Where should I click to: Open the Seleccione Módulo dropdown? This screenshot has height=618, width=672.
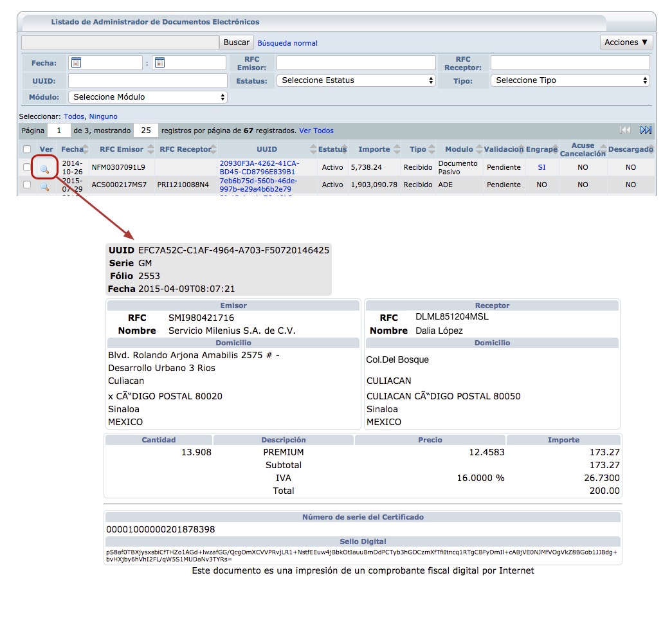pos(147,97)
